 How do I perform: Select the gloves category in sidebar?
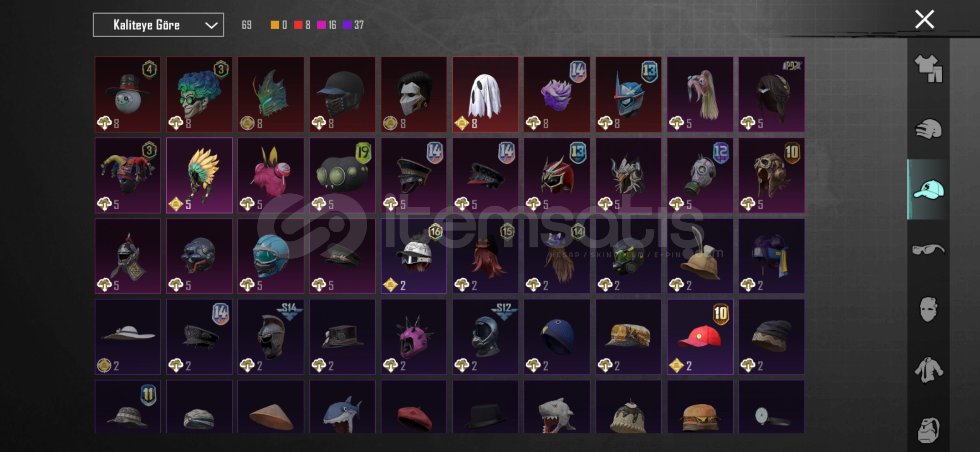coord(928,129)
